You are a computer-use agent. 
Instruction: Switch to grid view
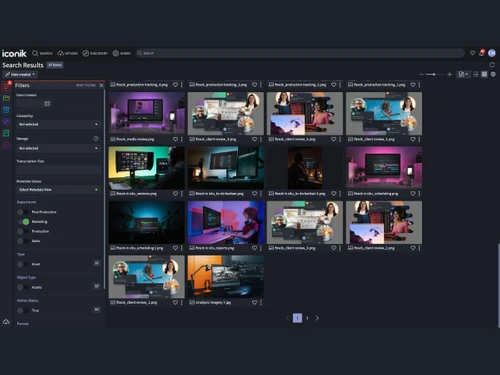[484, 74]
